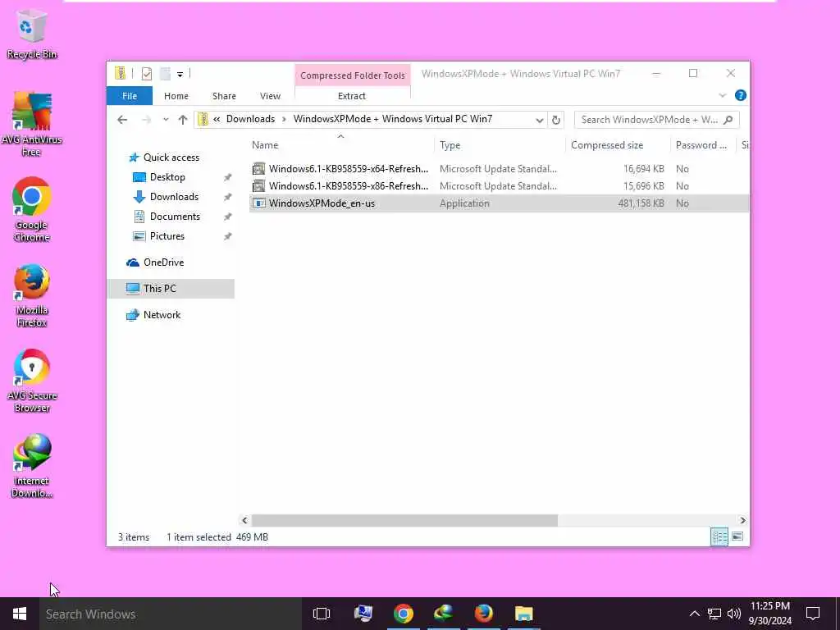Open Firefox from the taskbar

click(484, 614)
